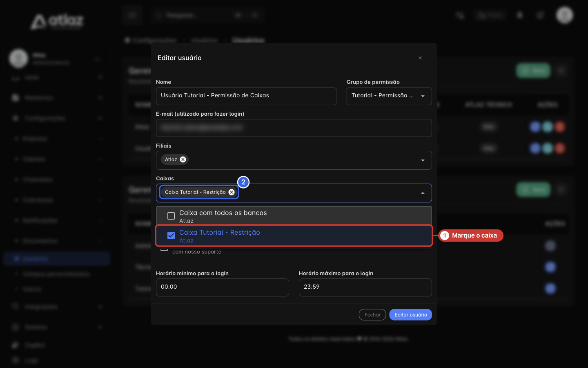Expand the Filiais dropdown arrow

point(423,160)
